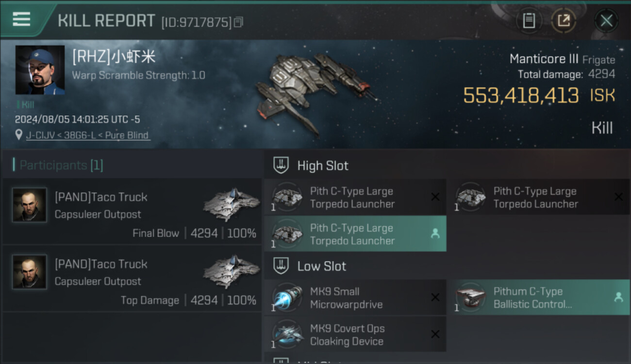Image resolution: width=631 pixels, height=364 pixels.
Task: Click the Participants header
Action: tap(61, 165)
